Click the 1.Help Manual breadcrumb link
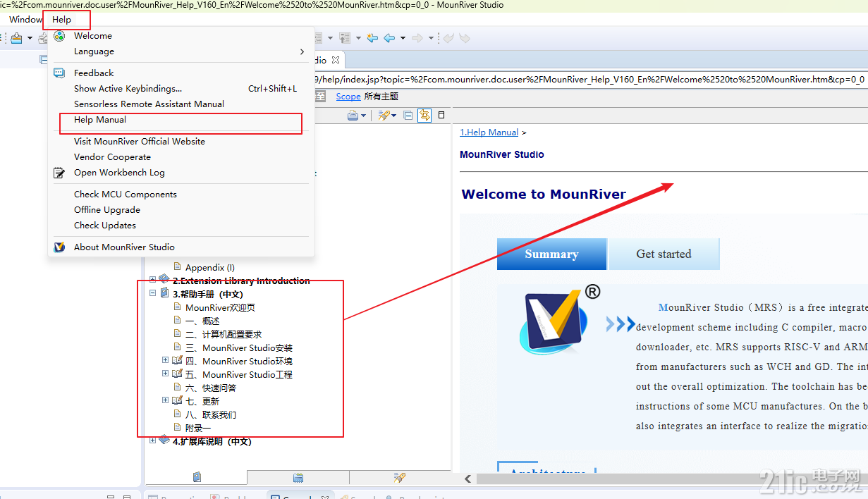 [489, 133]
